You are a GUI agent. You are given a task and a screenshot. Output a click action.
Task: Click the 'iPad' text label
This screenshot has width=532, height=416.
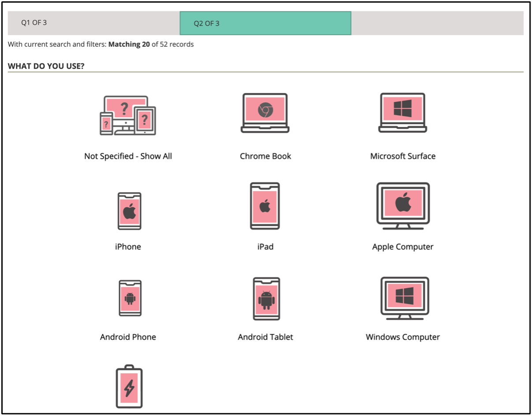[266, 247]
